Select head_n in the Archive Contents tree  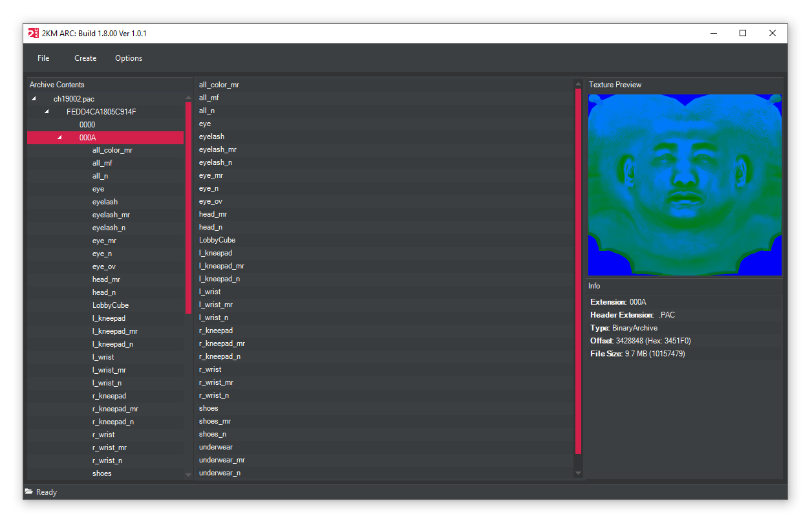pos(104,292)
